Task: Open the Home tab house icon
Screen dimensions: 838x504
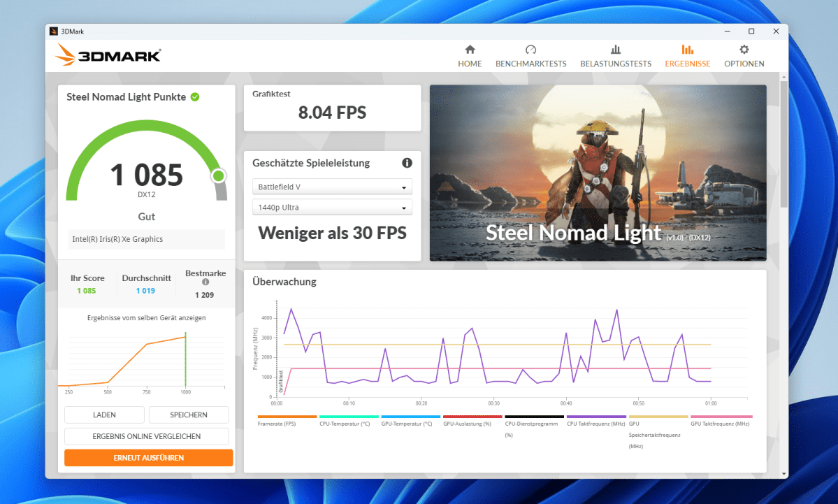Action: click(470, 50)
